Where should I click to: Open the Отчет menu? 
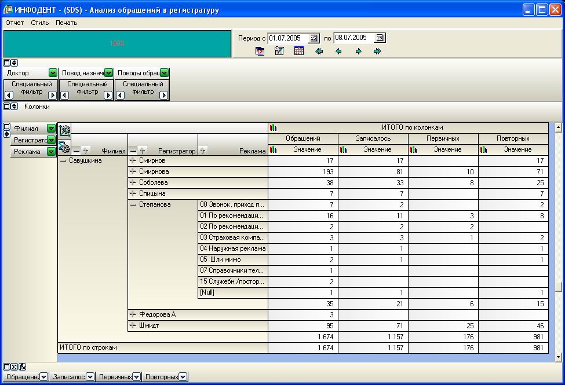[x=15, y=22]
